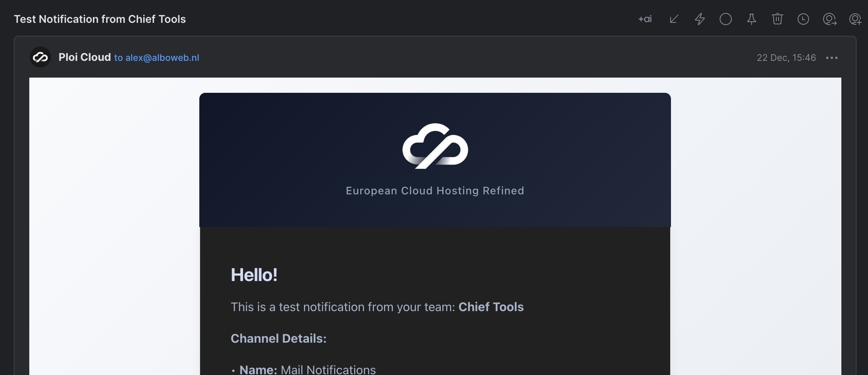Image resolution: width=868 pixels, height=375 pixels.
Task: Click the subject Test Notification from Chief Tools
Action: 100,19
